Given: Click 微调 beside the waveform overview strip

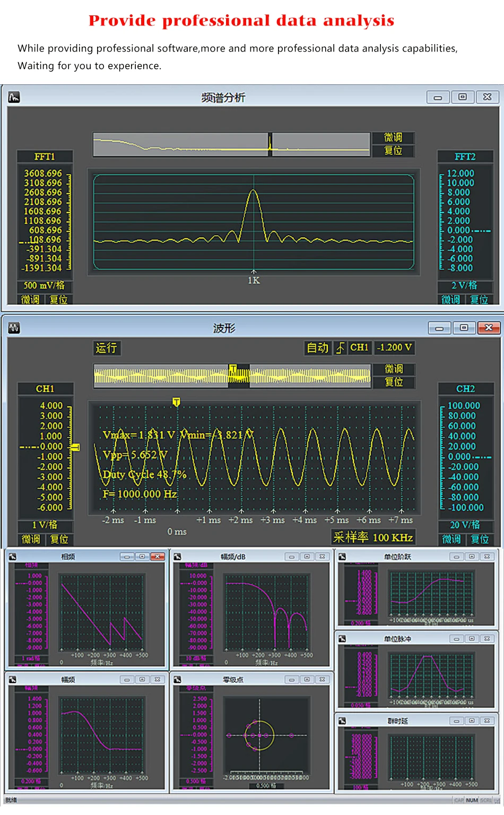Looking at the screenshot, I should pyautogui.click(x=393, y=368).
